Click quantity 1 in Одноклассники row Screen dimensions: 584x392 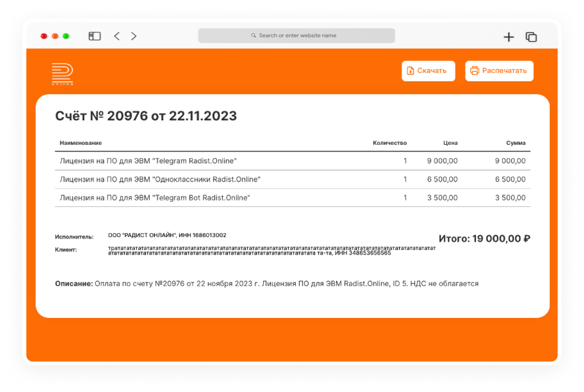[405, 179]
